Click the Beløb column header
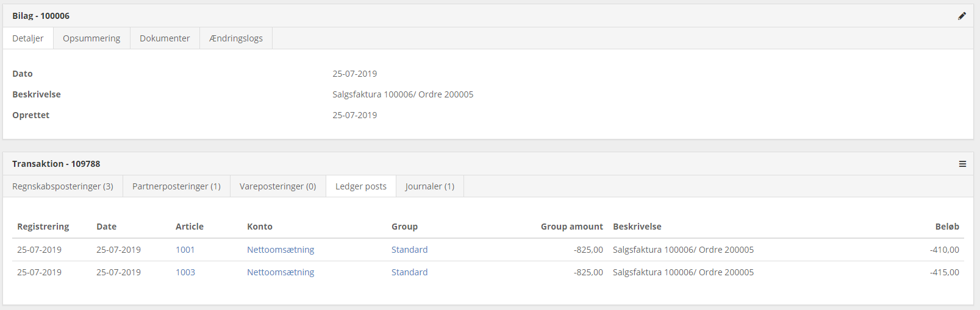 [x=946, y=227]
